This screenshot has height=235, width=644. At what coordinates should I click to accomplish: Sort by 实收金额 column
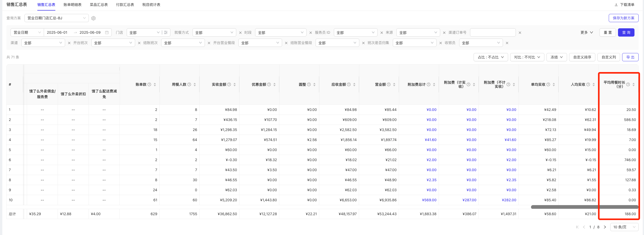click(234, 84)
